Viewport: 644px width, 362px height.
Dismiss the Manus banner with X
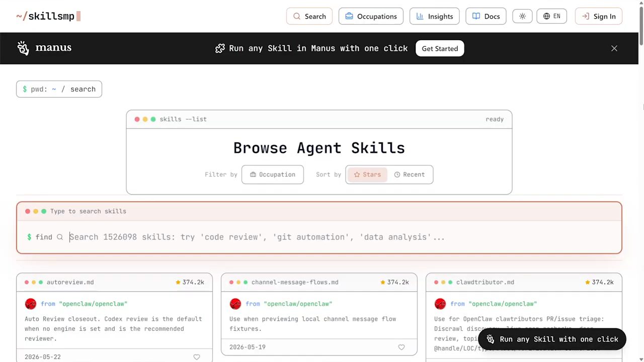click(x=614, y=48)
